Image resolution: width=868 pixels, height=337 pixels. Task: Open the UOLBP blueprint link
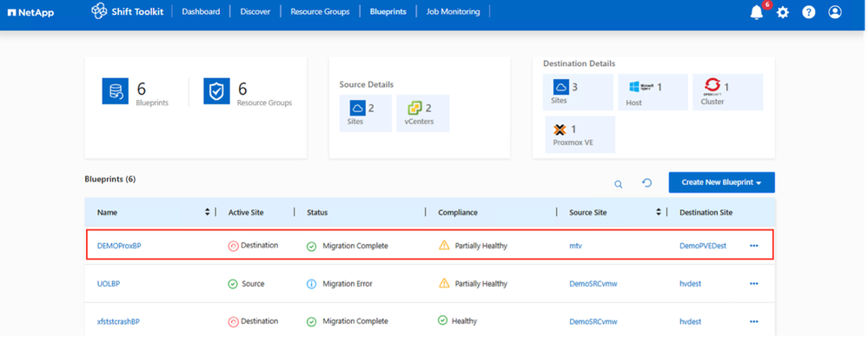click(109, 284)
